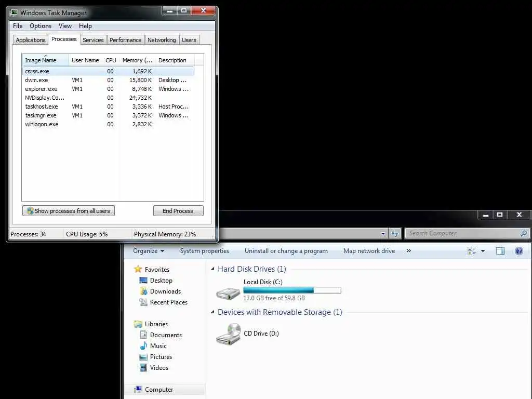Click Show processes from all users button
The width and height of the screenshot is (532, 399).
69,211
